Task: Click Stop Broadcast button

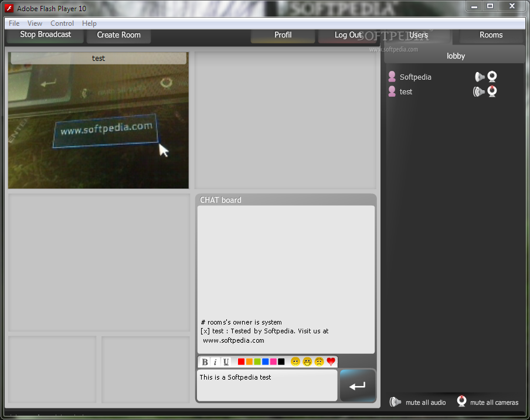Action: coord(45,35)
